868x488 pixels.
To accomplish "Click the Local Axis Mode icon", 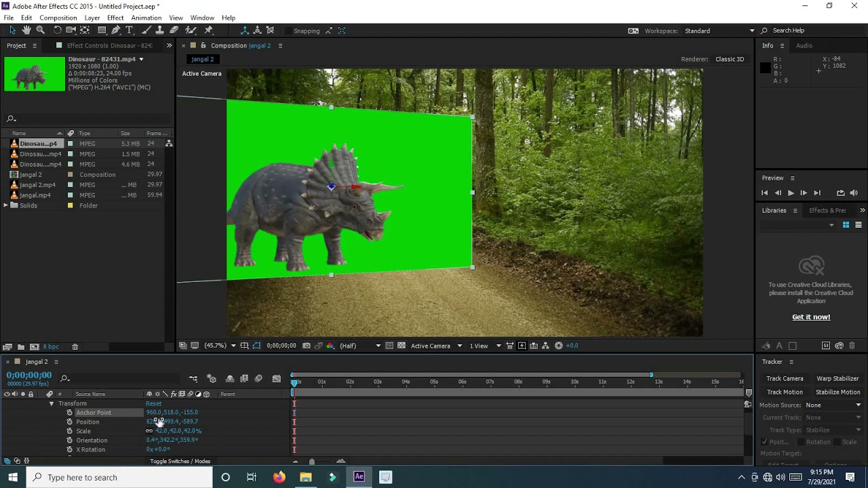I will 245,30.
